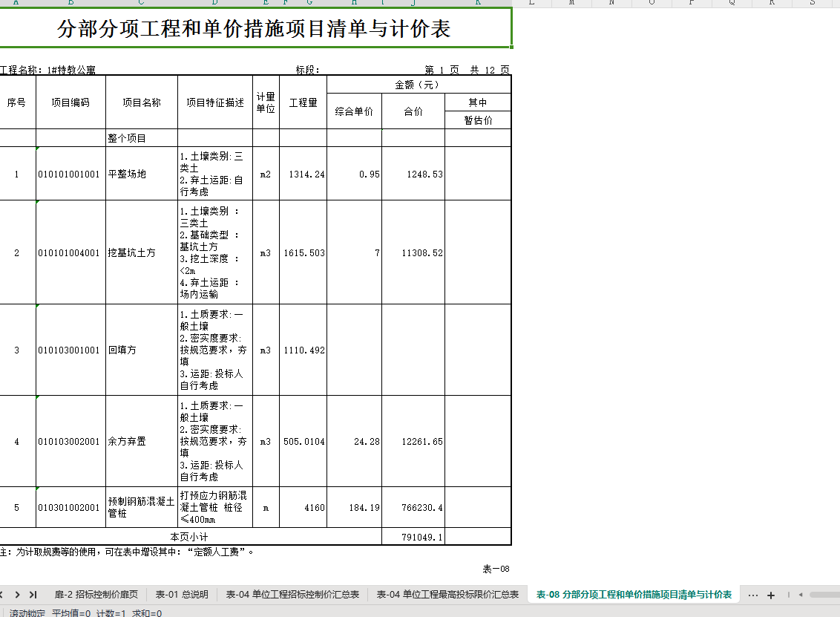Select the 回填方 item name cell
This screenshot has width=840, height=617.
tap(142, 350)
